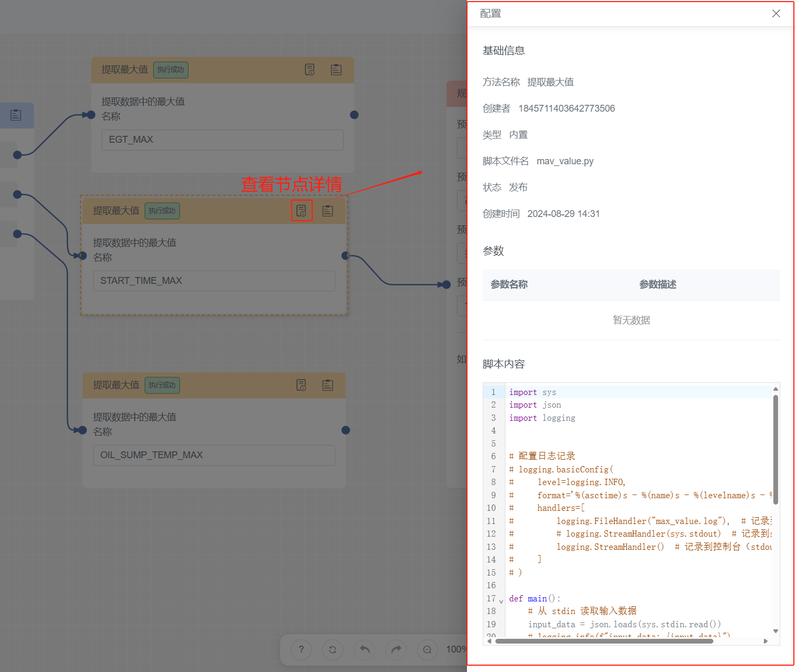This screenshot has width=796, height=672.
Task: View node details icon on START_TIME_MAX node
Action: (302, 211)
